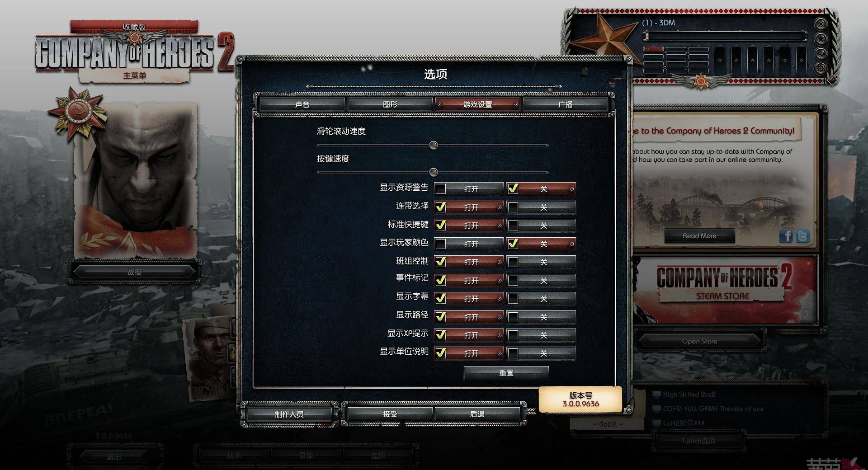Select 关 checkbox for 显示字幕
The image size is (868, 470).
click(513, 298)
